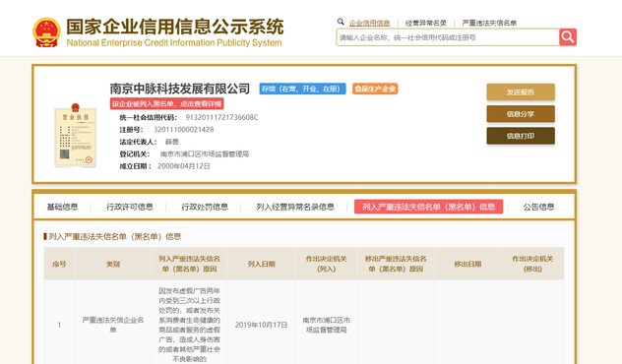Click the company name 南京中脉科技发展有限公司

[x=180, y=89]
